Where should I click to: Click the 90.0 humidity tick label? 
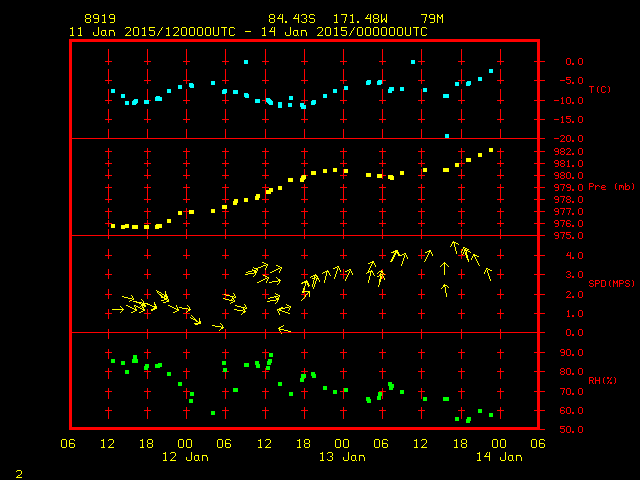571,353
